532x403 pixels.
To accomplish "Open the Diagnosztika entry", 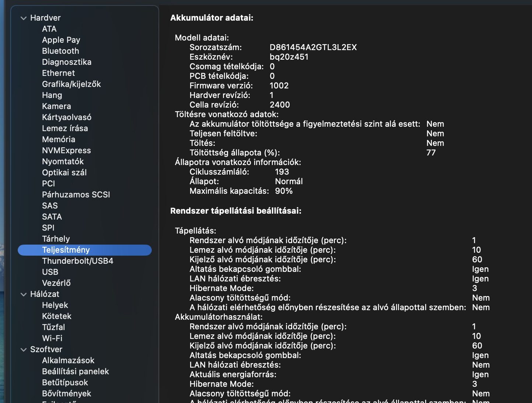I will (x=67, y=62).
